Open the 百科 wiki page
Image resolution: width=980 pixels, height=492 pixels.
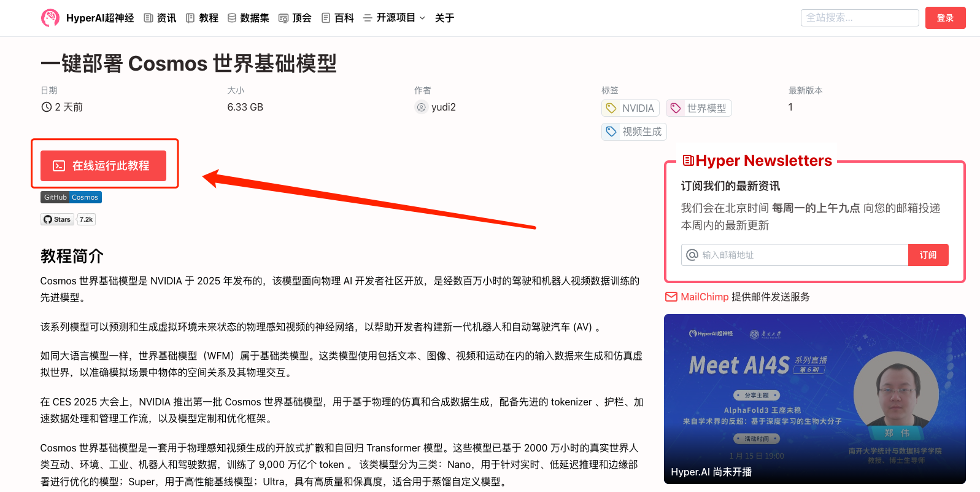click(338, 18)
